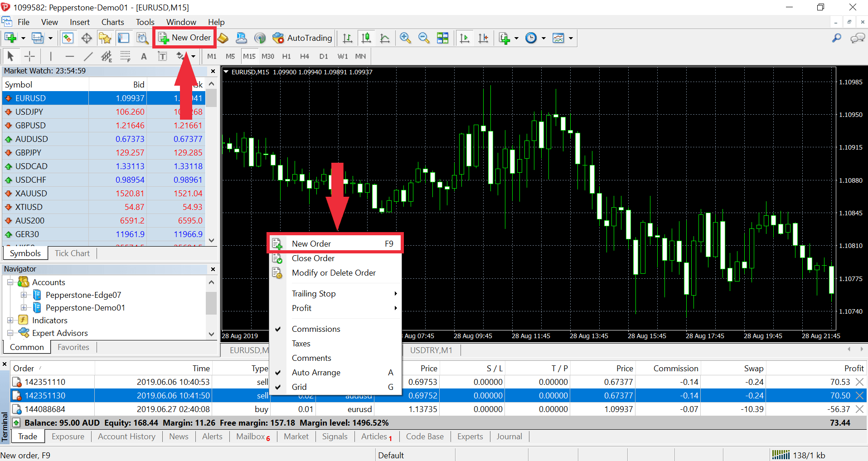Select the trendline drawing tool
This screenshot has height=461, width=868.
88,56
